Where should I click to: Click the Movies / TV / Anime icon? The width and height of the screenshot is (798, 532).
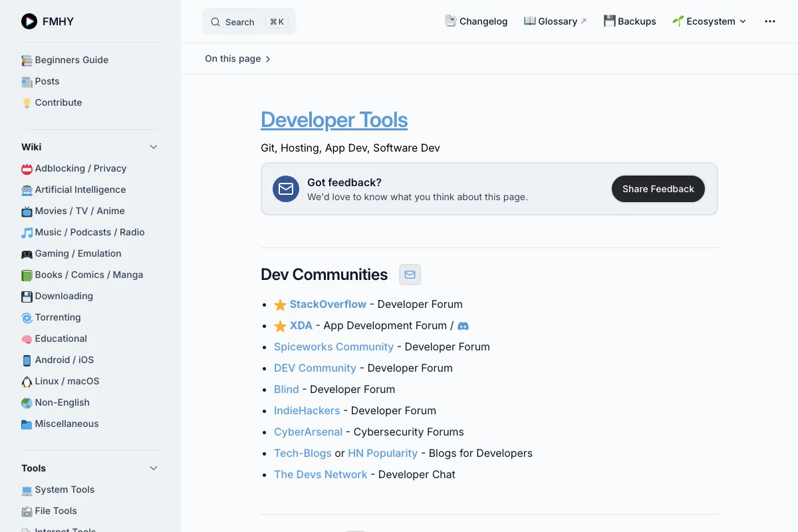(27, 211)
